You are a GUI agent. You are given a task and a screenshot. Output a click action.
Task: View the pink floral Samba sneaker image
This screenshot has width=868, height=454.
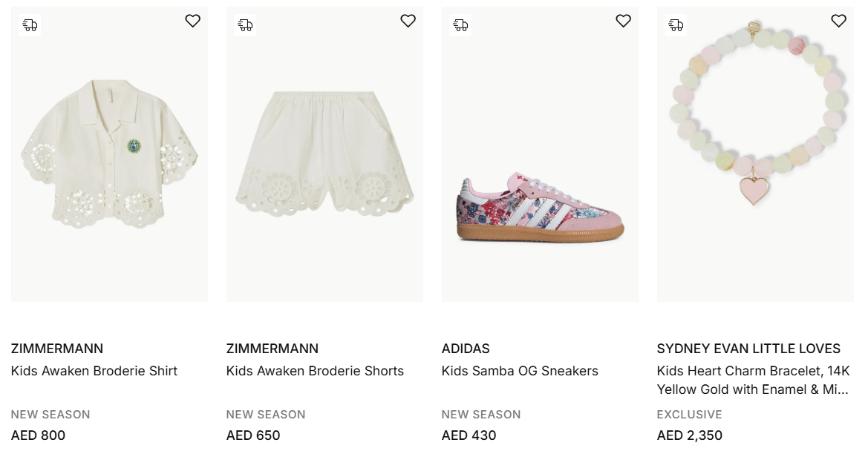(x=540, y=208)
